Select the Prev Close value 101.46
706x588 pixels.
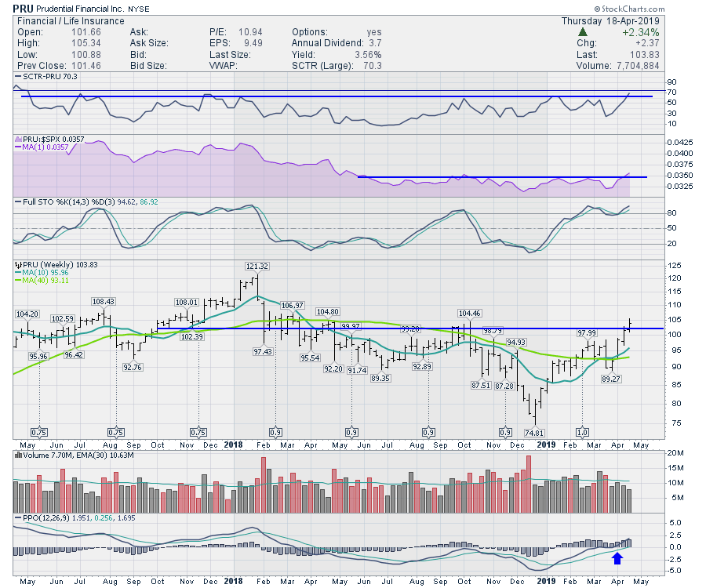point(86,66)
